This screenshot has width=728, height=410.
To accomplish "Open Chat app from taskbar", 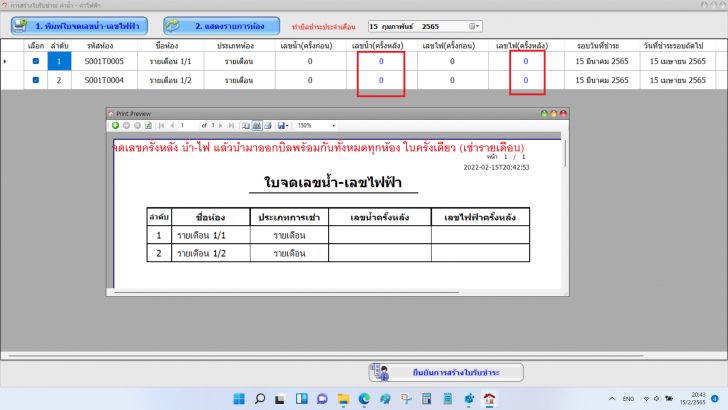I will click(x=322, y=399).
